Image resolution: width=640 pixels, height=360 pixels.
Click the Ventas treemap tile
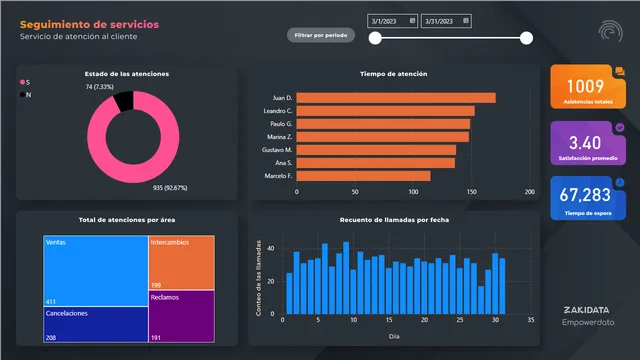tap(96, 271)
